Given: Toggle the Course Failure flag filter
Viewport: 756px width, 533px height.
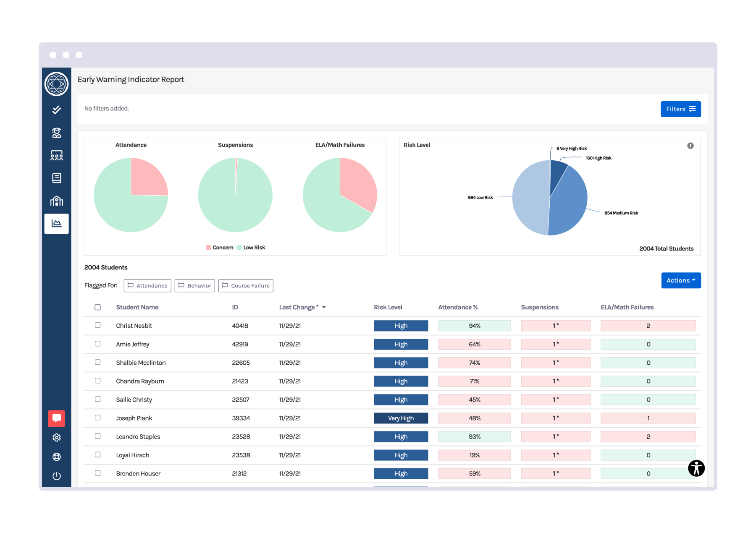Looking at the screenshot, I should (x=246, y=285).
